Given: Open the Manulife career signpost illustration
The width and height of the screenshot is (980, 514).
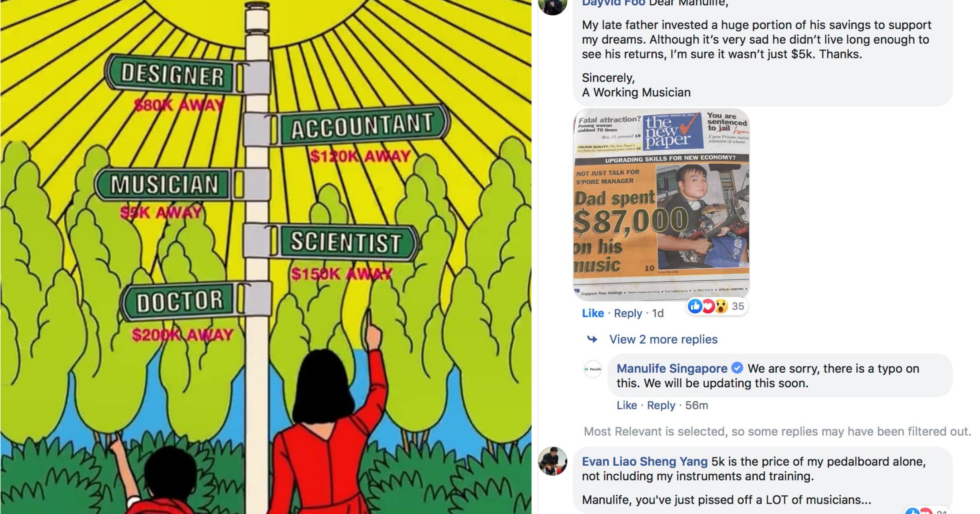Looking at the screenshot, I should (x=266, y=257).
